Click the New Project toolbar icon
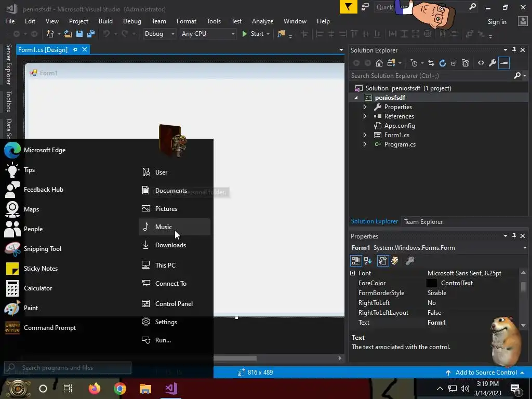532x399 pixels. click(50, 34)
